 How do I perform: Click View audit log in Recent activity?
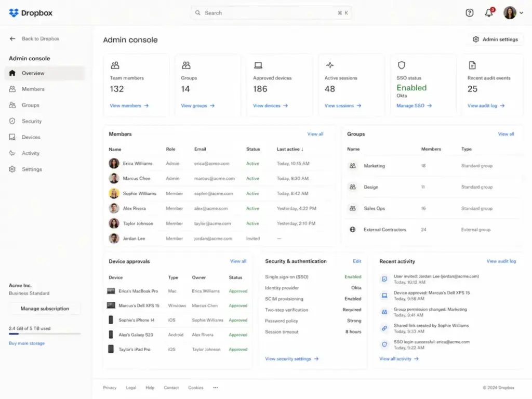click(x=501, y=261)
